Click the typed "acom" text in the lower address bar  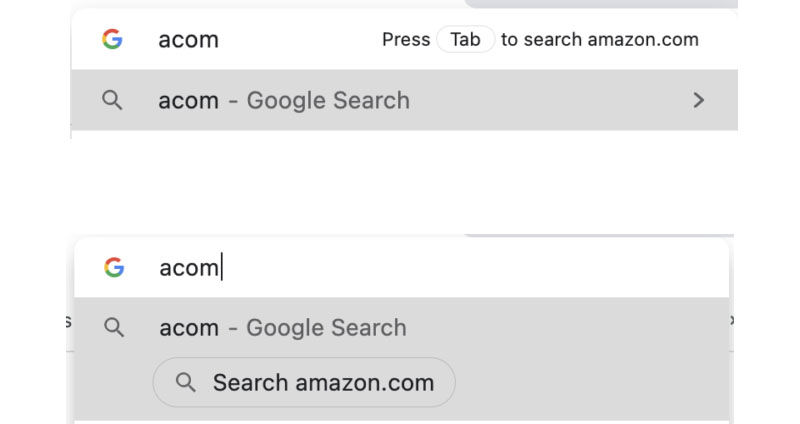[x=189, y=267]
